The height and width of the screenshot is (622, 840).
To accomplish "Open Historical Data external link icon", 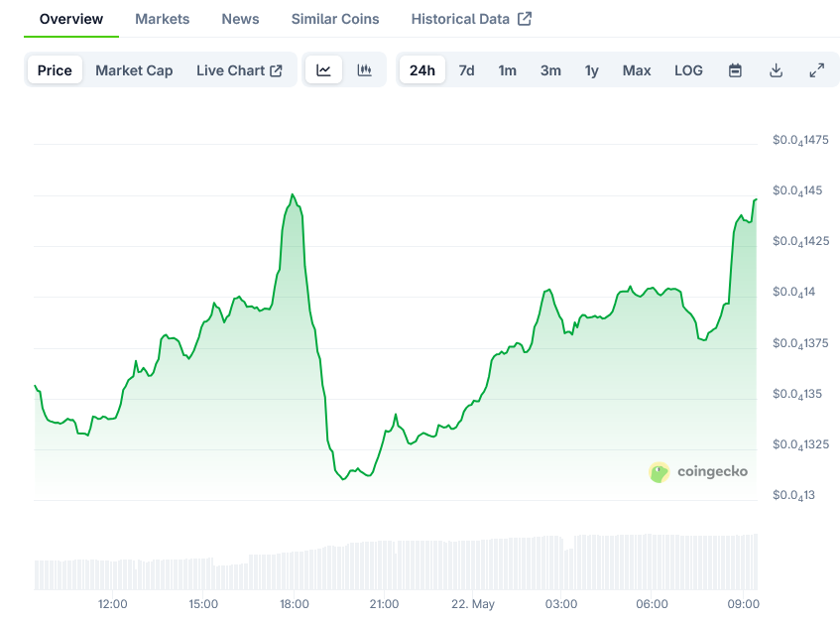I will coord(525,19).
